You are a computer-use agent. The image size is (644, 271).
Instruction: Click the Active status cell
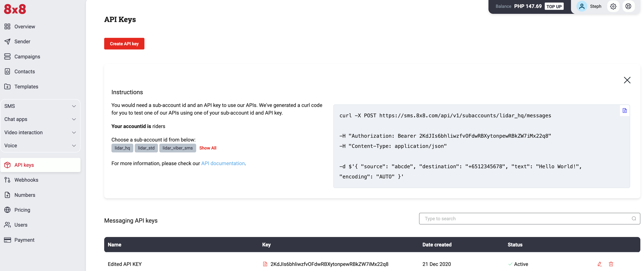coord(518,264)
